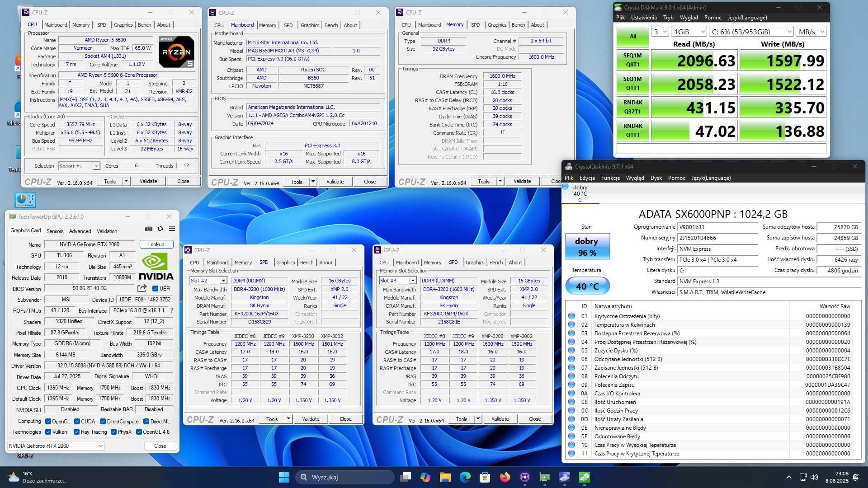Image resolution: width=868 pixels, height=488 pixels.
Task: Toggle the Ray Tracing checkbox
Action: tap(77, 432)
